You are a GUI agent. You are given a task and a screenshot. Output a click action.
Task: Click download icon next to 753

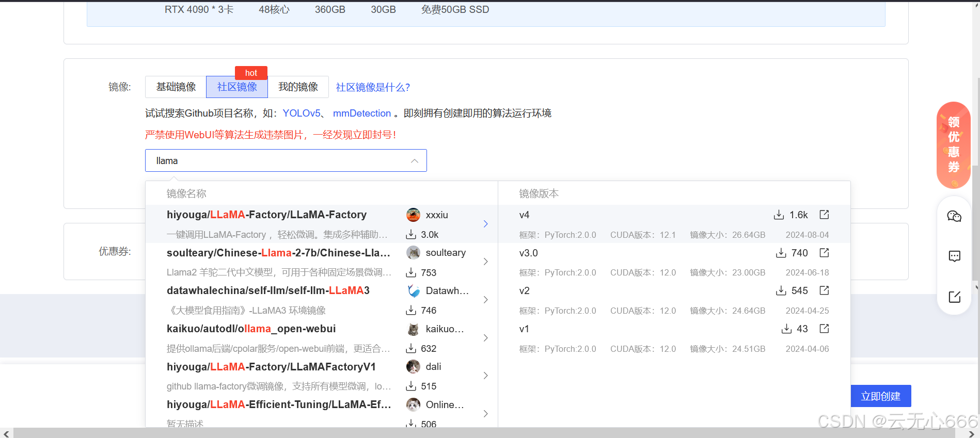pos(411,272)
